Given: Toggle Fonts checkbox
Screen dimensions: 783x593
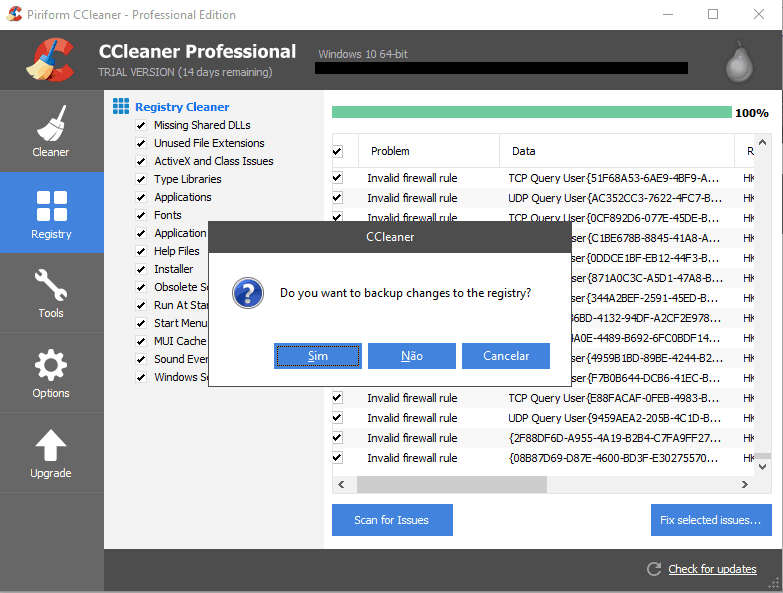Looking at the screenshot, I should 141,215.
